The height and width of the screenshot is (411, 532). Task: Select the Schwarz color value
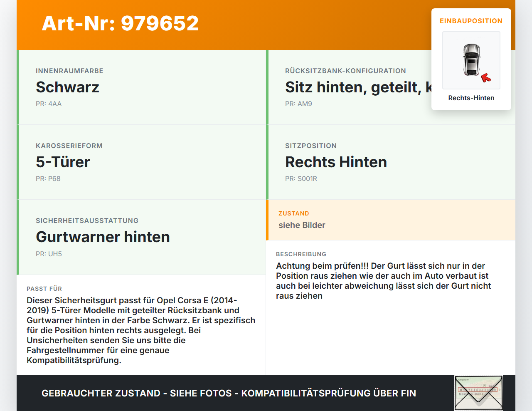[68, 87]
